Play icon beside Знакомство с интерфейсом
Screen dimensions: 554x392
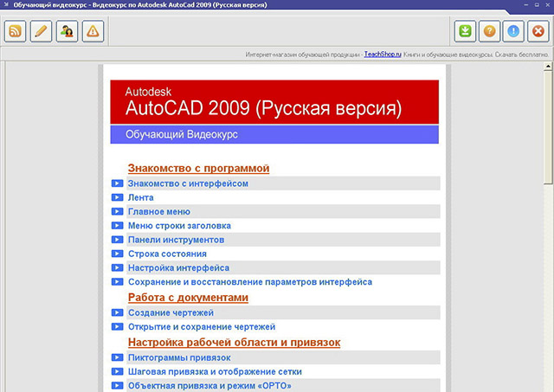(118, 183)
